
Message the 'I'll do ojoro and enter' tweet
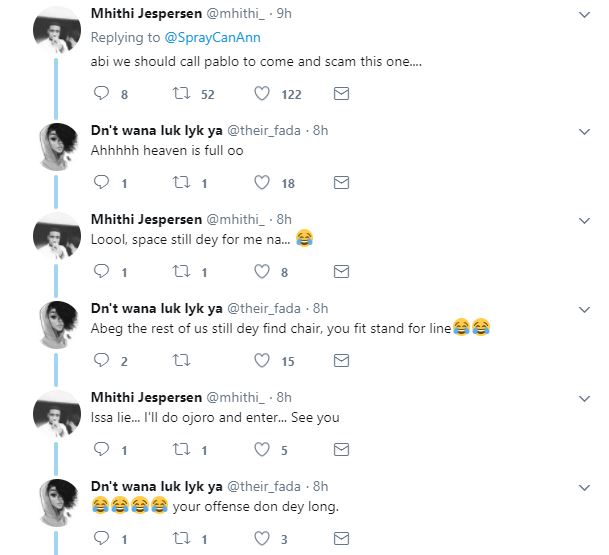coord(341,450)
